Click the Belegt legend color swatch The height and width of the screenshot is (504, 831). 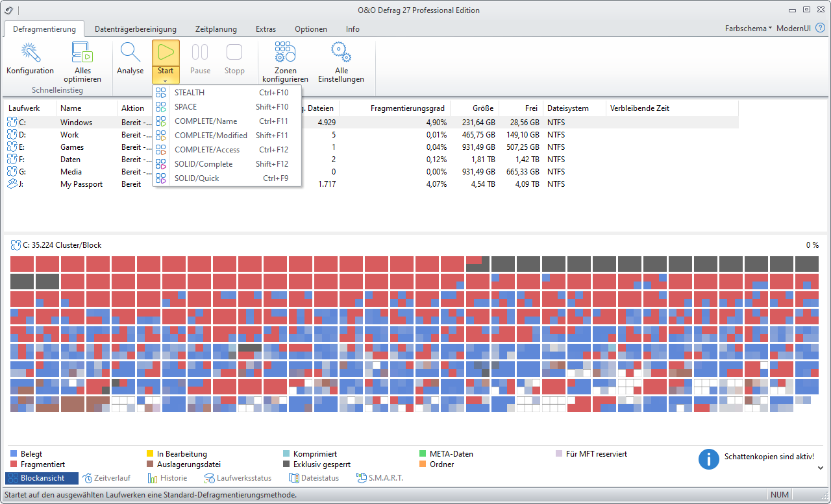point(14,454)
